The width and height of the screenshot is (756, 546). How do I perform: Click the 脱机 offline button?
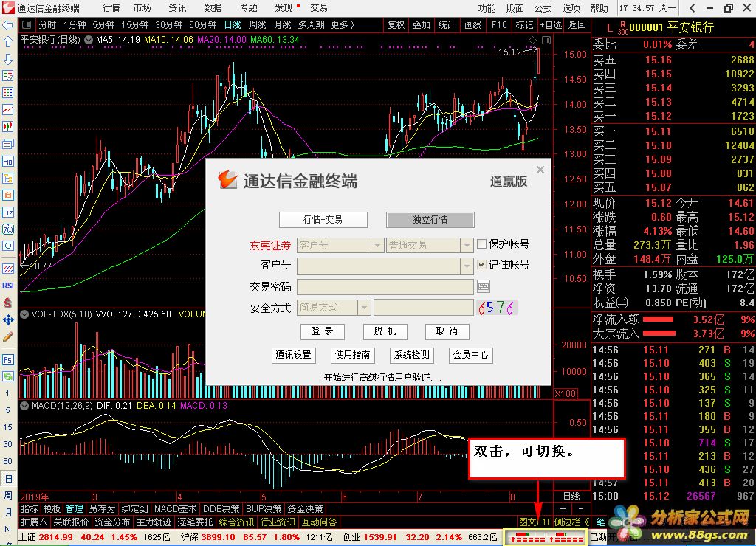point(385,331)
